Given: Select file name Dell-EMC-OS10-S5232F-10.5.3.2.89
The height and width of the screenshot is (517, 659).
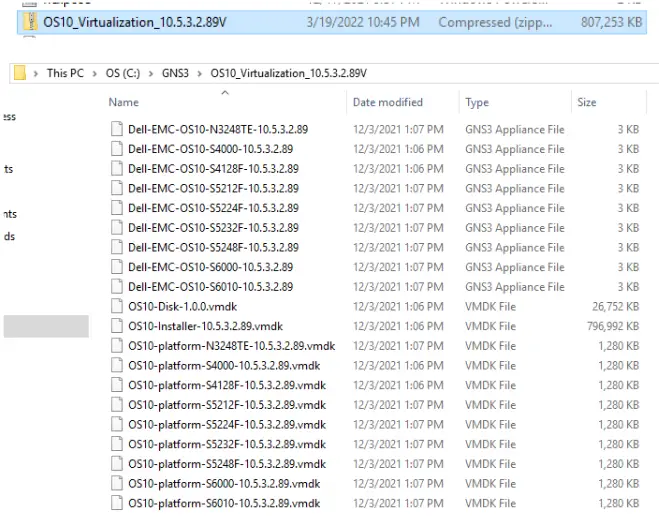Looking at the screenshot, I should tap(214, 227).
